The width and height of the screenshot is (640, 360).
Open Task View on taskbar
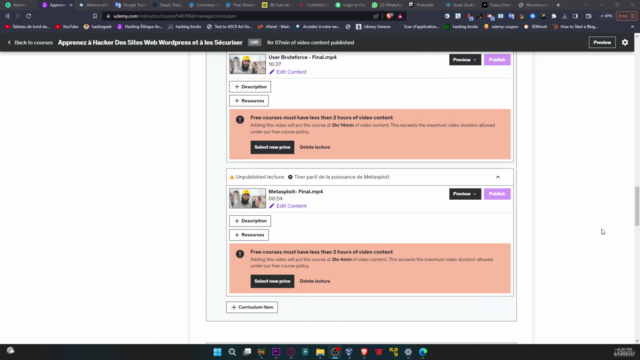coord(247,352)
